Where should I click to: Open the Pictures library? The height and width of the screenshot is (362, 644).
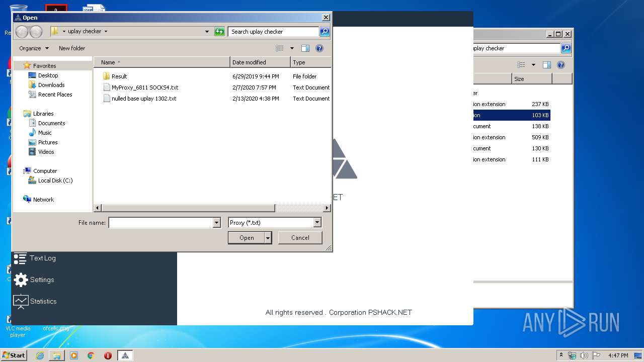(48, 142)
